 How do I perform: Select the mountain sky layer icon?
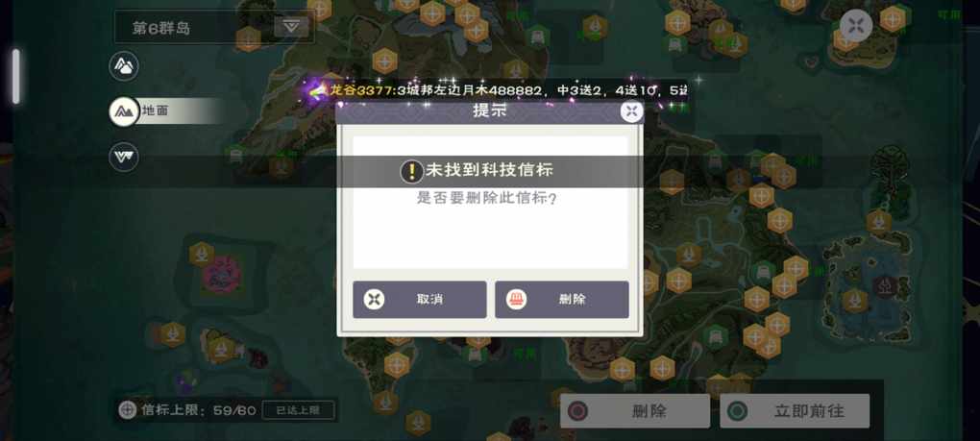pos(124,66)
